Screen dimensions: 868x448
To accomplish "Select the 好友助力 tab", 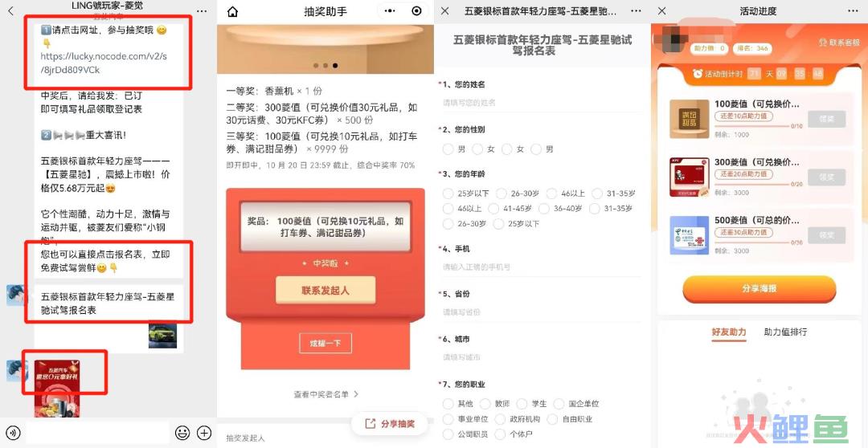I will coord(728,332).
